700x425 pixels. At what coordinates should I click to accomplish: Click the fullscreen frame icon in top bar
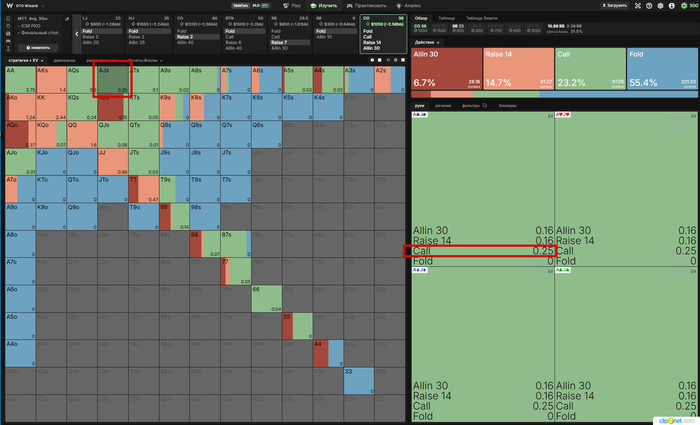(638, 6)
